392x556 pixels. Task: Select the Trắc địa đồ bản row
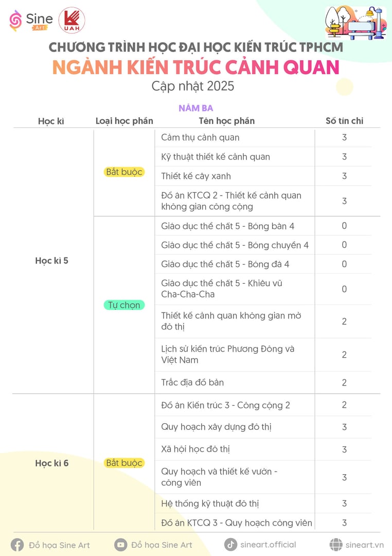pyautogui.click(x=263, y=383)
